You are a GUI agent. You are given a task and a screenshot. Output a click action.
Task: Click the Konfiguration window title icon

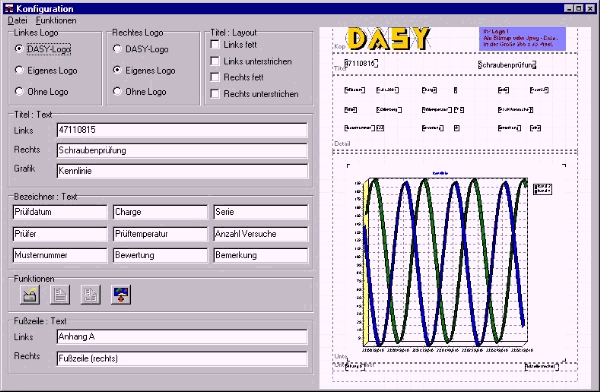click(x=8, y=8)
